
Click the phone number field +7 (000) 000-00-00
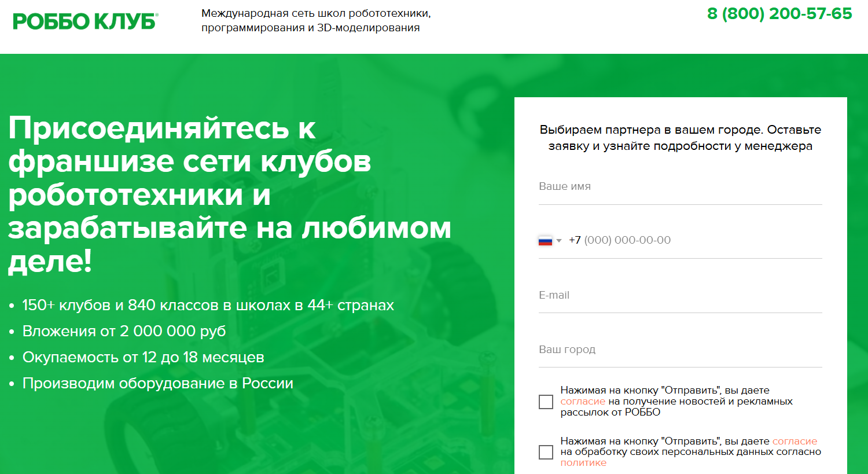coord(694,240)
